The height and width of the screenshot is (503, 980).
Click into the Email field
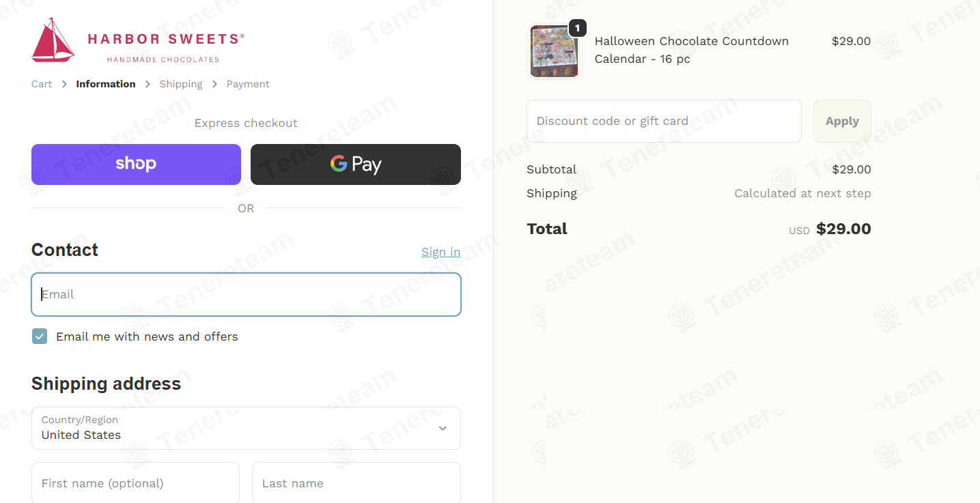coord(246,294)
